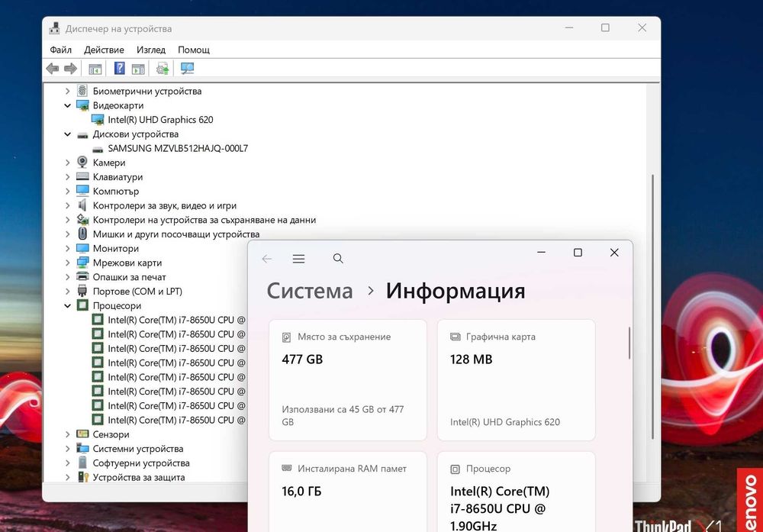Open the Помощ menu
Viewport: 763px width, 532px height.
(x=194, y=50)
